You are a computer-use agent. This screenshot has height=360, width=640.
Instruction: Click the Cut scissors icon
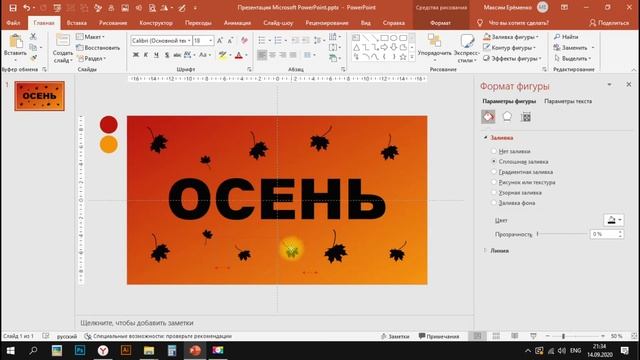point(33,37)
